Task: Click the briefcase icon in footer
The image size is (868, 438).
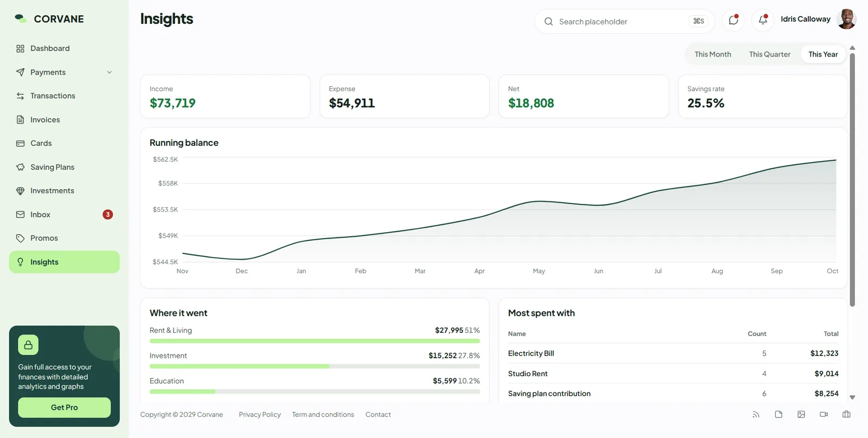Action: coord(846,415)
